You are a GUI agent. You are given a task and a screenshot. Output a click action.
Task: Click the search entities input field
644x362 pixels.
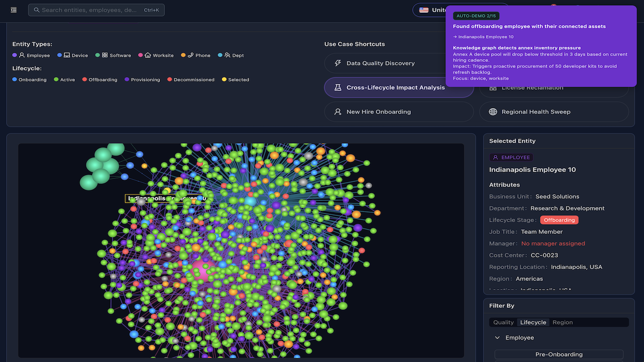(96, 10)
